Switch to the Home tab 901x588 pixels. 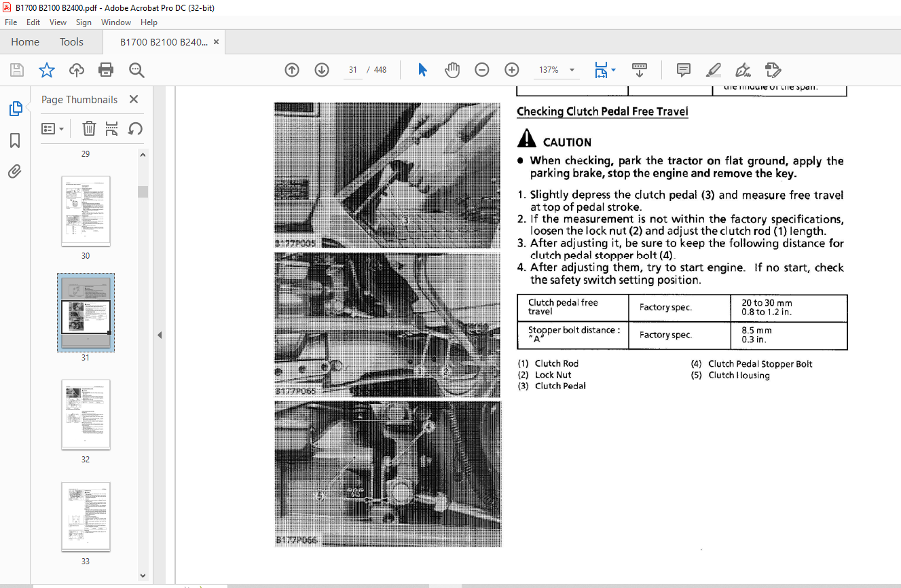(x=25, y=42)
